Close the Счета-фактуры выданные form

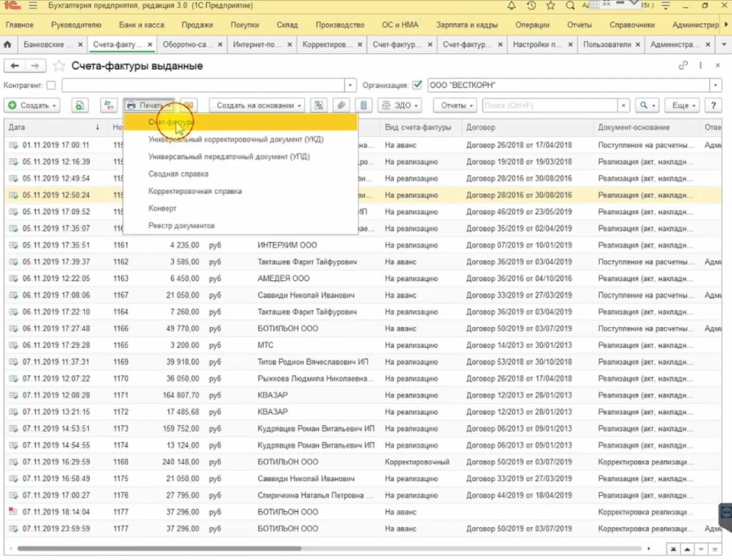click(717, 65)
